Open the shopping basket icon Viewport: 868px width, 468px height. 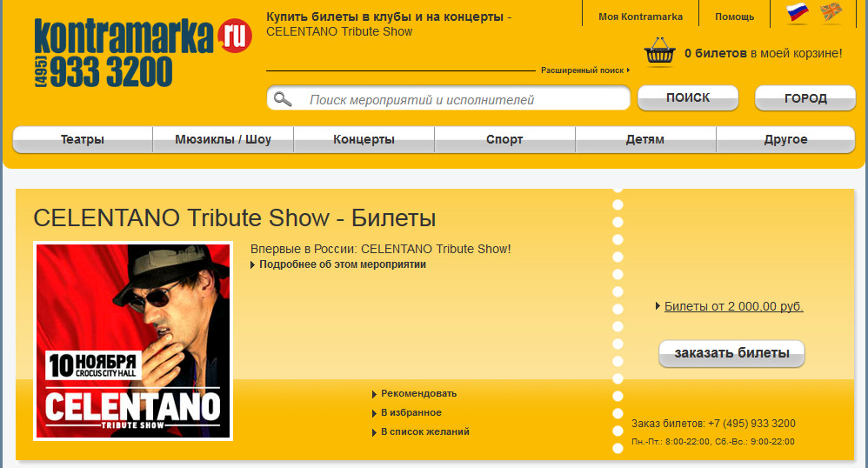(x=660, y=52)
